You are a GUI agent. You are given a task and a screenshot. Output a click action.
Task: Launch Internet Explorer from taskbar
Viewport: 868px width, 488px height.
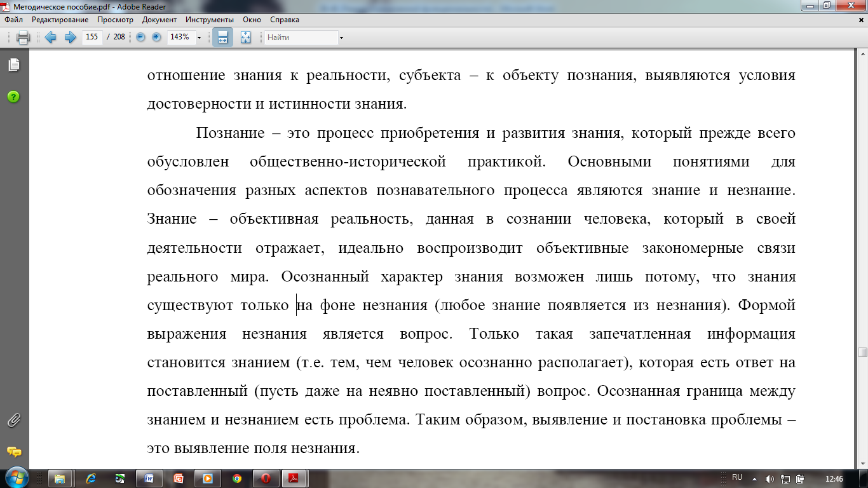point(91,479)
